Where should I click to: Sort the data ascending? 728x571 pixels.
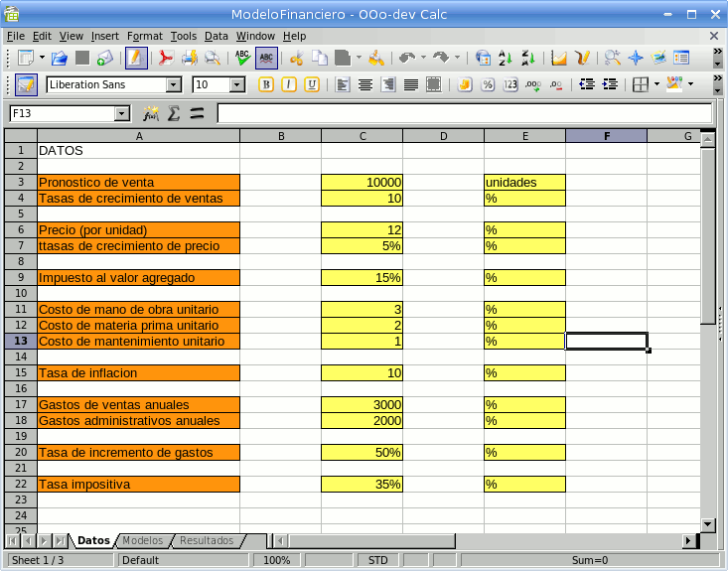coord(506,58)
